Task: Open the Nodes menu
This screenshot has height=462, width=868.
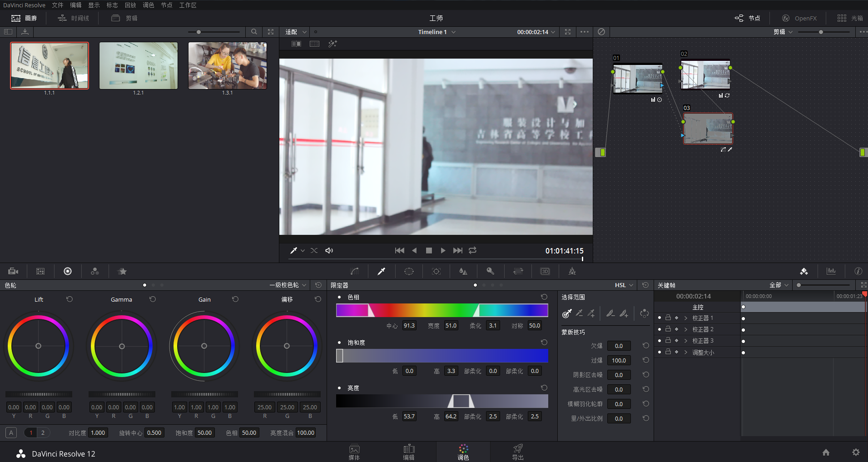Action: 167,5
